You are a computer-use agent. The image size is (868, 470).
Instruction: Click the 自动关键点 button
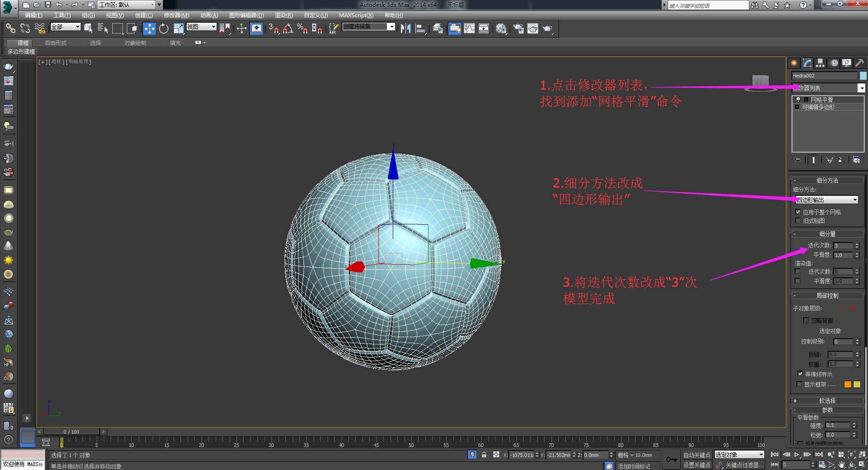(697, 455)
